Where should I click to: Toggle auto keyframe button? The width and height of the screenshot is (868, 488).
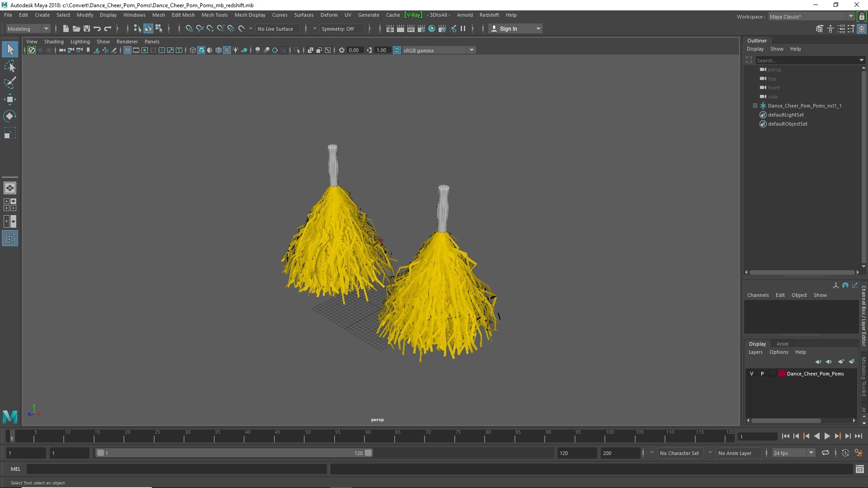[845, 453]
